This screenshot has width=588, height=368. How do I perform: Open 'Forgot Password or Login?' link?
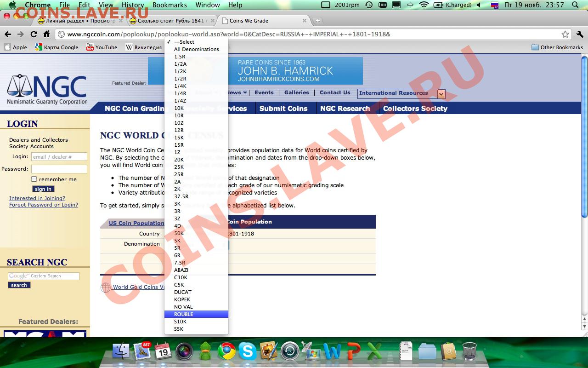coord(44,205)
